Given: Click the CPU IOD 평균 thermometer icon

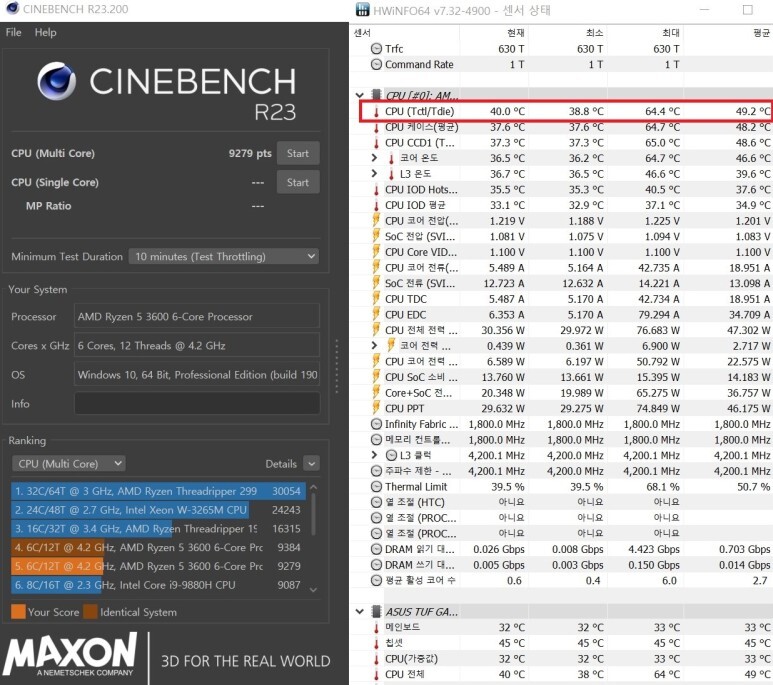Looking at the screenshot, I should 376,205.
